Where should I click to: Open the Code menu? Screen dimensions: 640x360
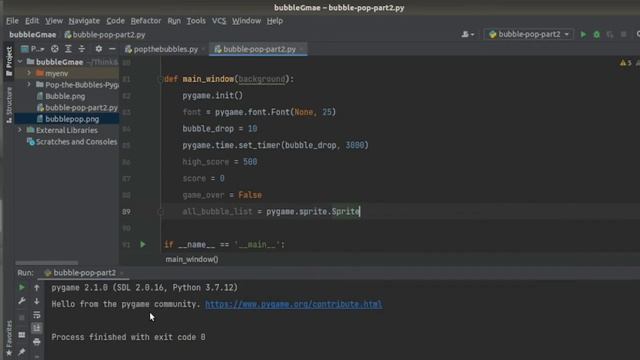click(x=116, y=21)
